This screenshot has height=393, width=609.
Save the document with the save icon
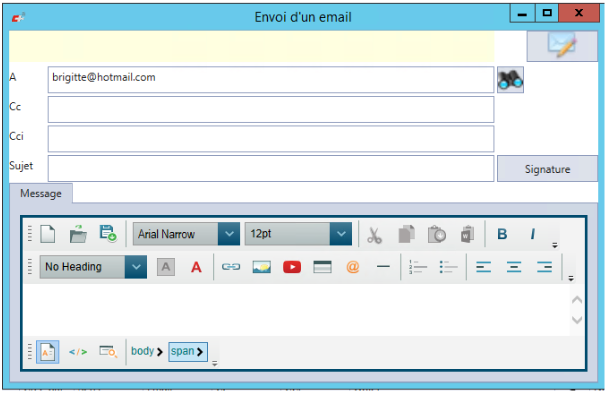point(108,233)
